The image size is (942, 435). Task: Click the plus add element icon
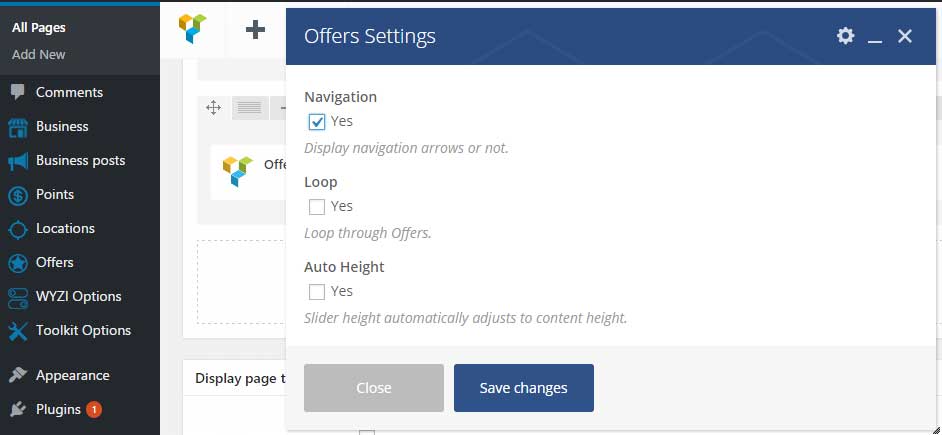[x=255, y=29]
